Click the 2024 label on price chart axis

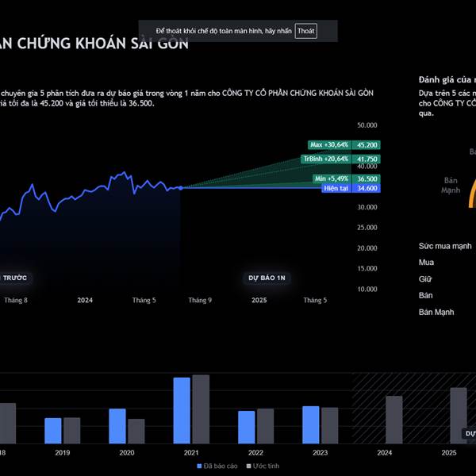click(85, 300)
